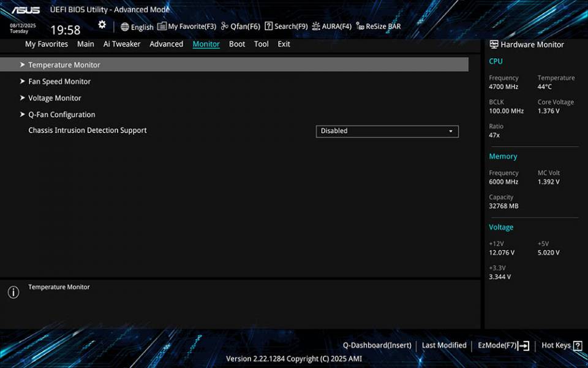Expand the Voltage Monitor section

coord(55,98)
